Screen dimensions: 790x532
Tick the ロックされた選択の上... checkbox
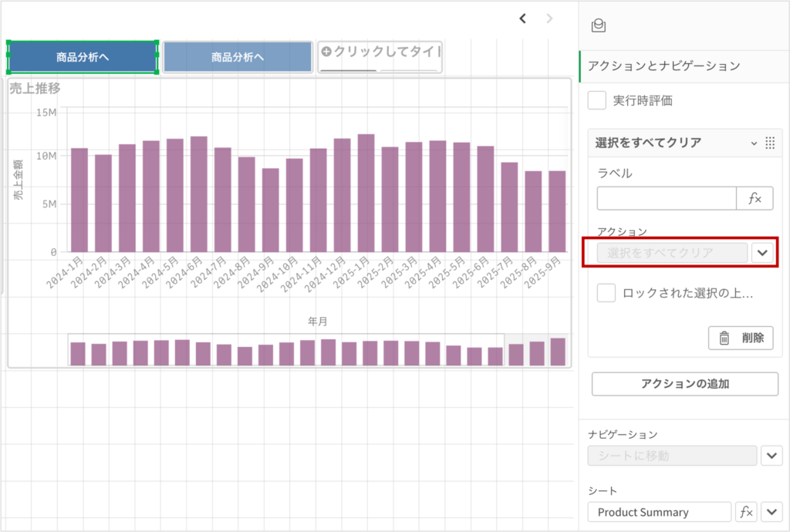[606, 293]
